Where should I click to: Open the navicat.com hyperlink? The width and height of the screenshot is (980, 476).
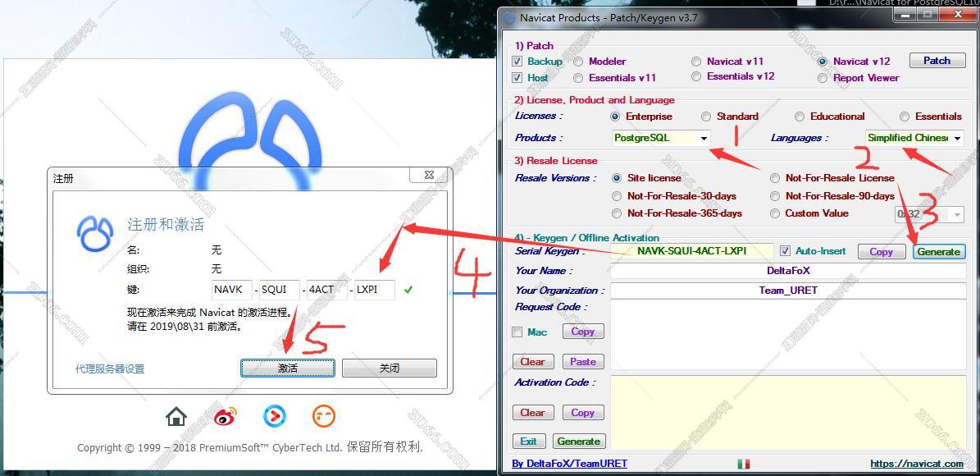(x=917, y=464)
